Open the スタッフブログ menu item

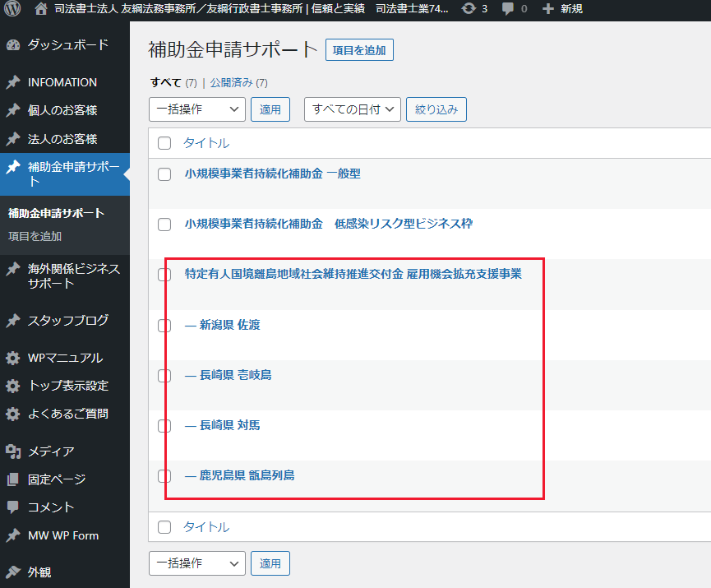coord(68,320)
